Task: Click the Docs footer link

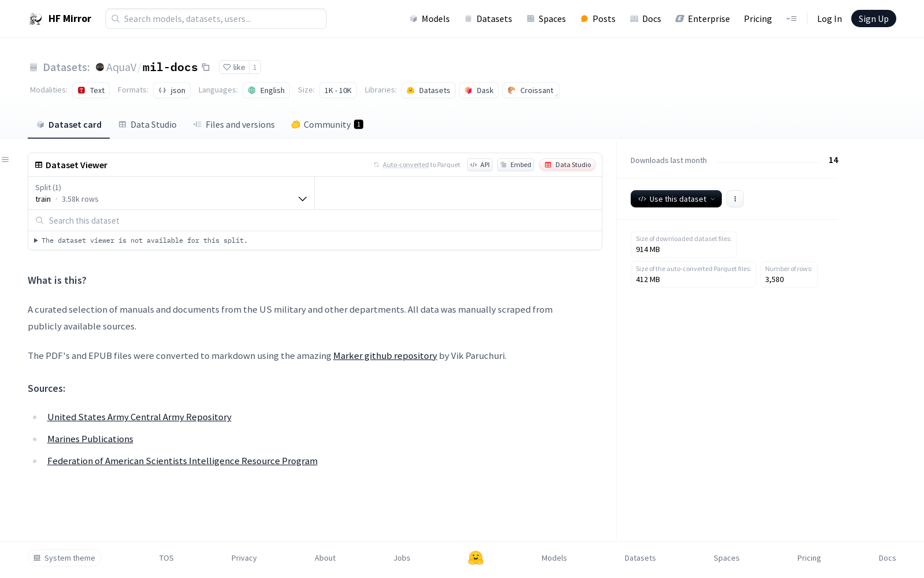Action: [x=888, y=558]
